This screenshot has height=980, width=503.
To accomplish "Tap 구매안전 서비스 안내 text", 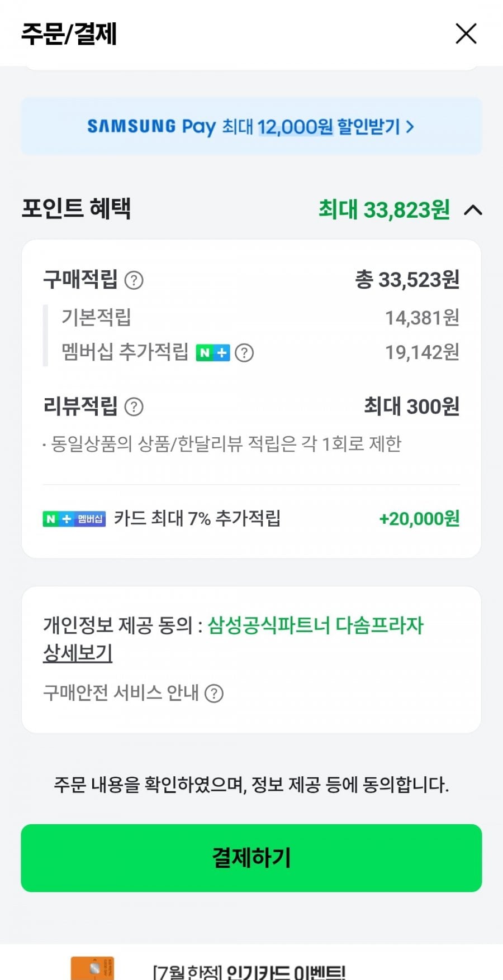I will (x=121, y=693).
